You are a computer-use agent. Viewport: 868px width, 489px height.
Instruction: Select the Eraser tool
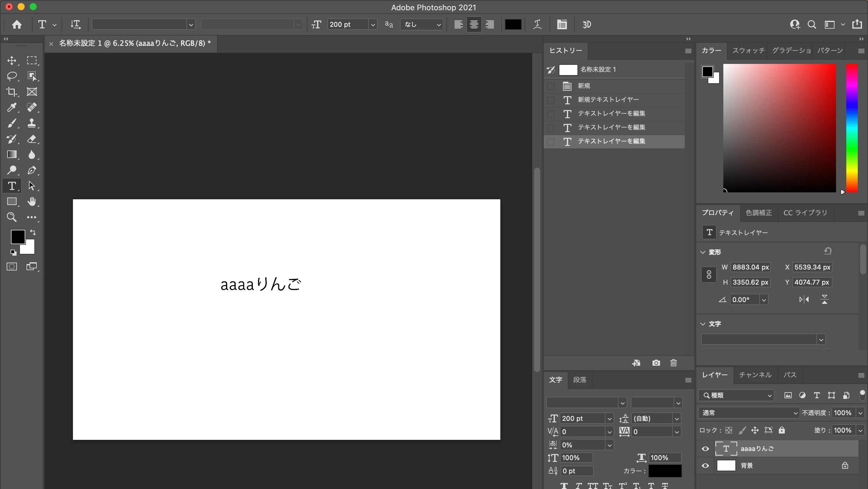(x=32, y=139)
